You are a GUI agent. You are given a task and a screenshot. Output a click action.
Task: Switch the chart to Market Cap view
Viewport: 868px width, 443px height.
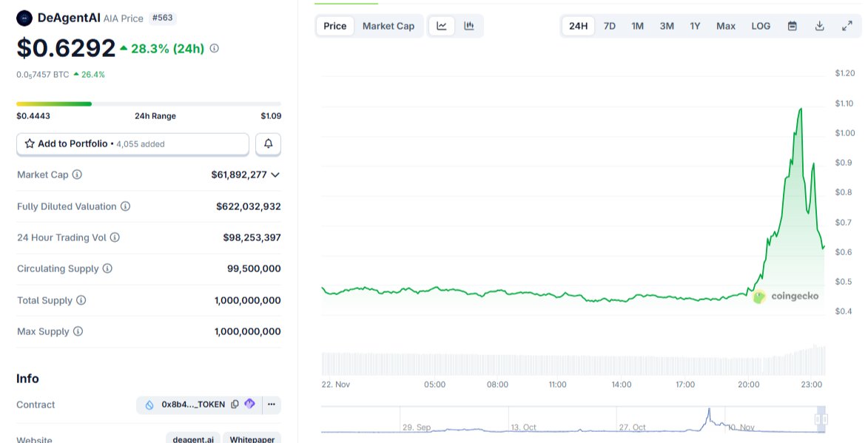coord(388,25)
